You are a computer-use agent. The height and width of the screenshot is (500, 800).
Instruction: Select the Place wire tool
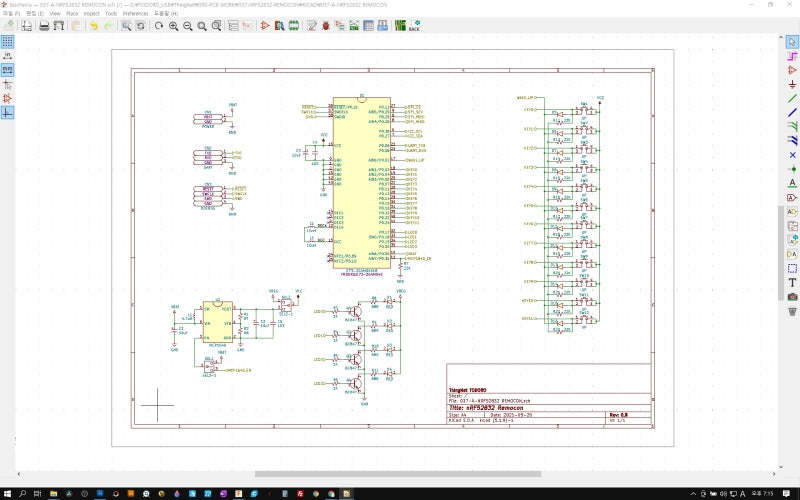[792, 98]
